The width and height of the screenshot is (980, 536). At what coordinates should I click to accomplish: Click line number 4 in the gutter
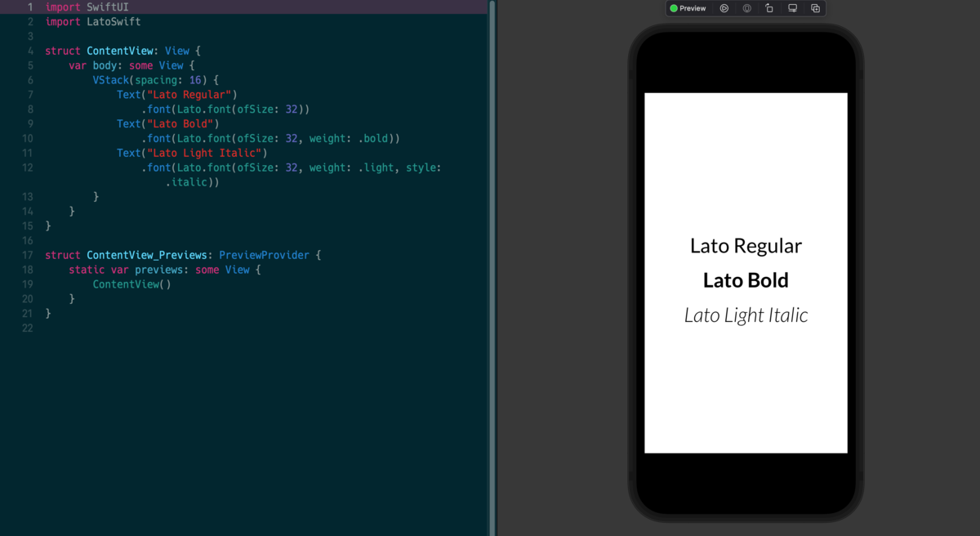(x=30, y=51)
